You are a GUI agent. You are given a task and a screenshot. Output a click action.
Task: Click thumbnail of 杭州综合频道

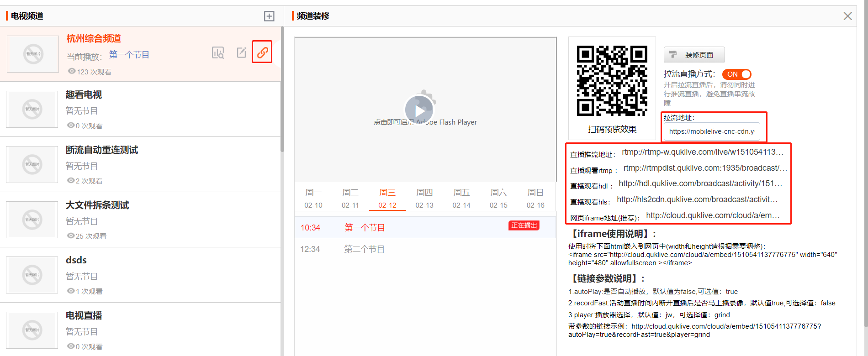click(33, 54)
